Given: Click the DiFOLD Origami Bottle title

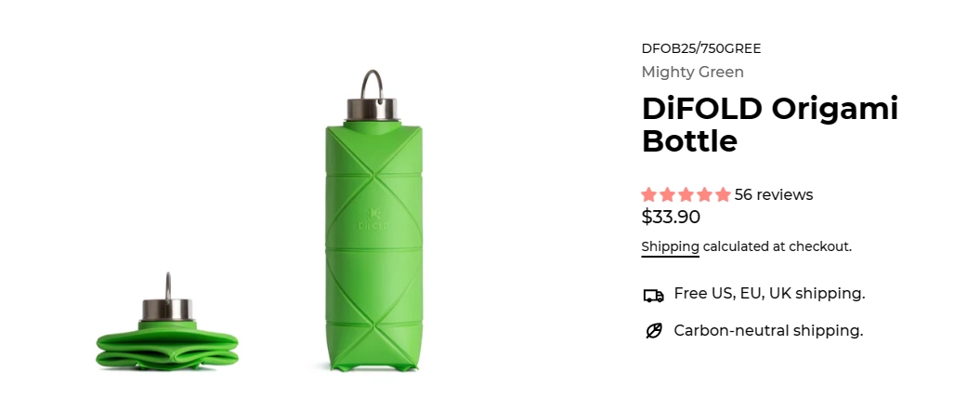Looking at the screenshot, I should click(x=770, y=124).
